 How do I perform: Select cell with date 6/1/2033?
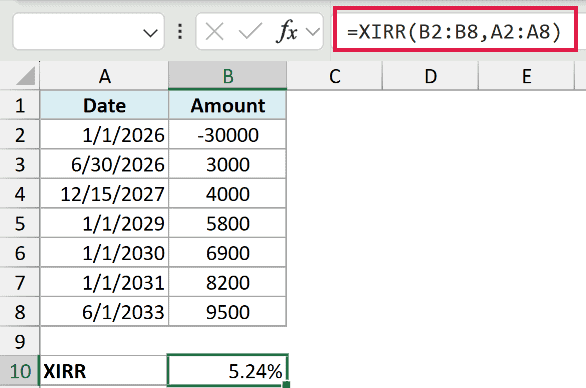click(104, 312)
